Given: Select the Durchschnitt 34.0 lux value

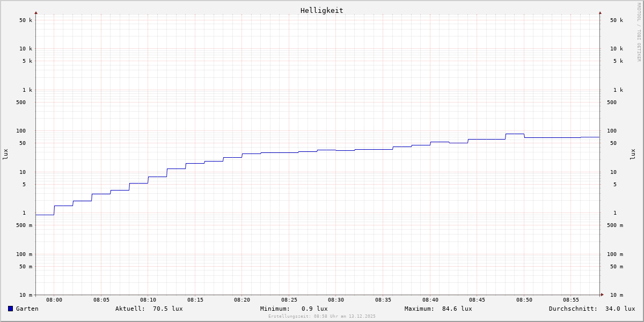Looking at the screenshot, I should [620, 309].
